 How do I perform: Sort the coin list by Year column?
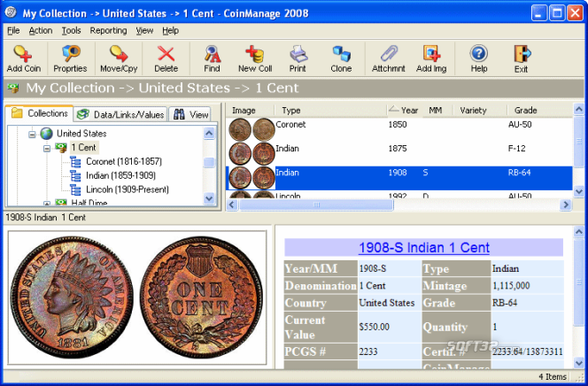(x=404, y=110)
